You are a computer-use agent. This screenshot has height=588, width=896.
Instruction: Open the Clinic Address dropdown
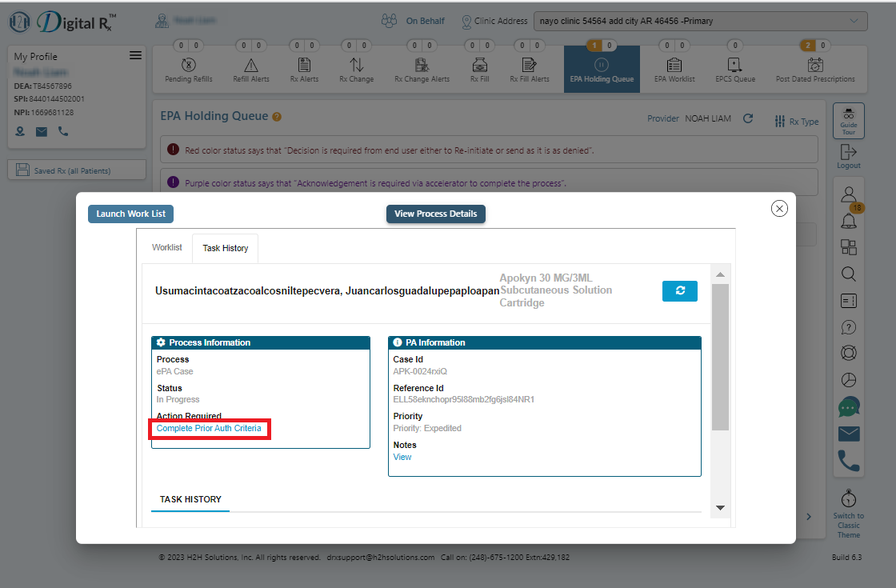tap(701, 21)
